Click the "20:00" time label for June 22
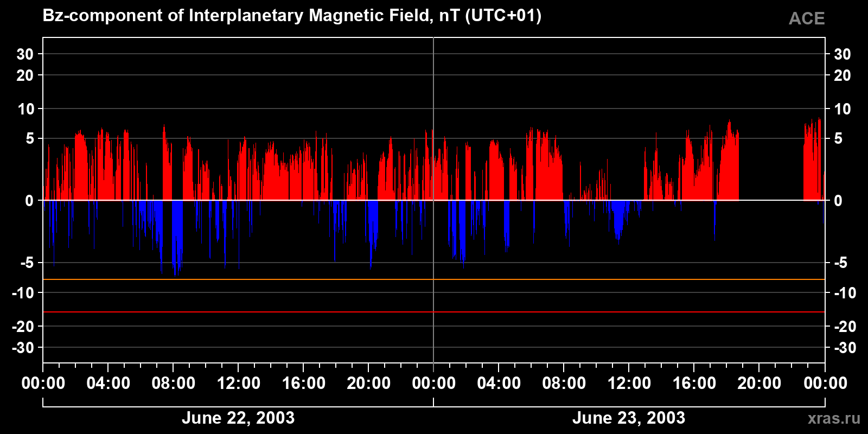The height and width of the screenshot is (434, 868). [369, 384]
